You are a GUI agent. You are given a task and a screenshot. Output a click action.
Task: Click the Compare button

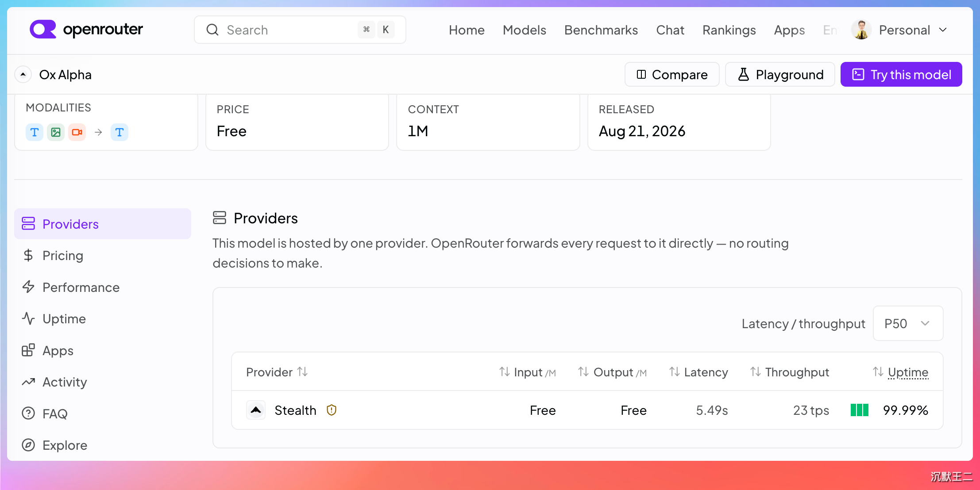click(x=672, y=74)
